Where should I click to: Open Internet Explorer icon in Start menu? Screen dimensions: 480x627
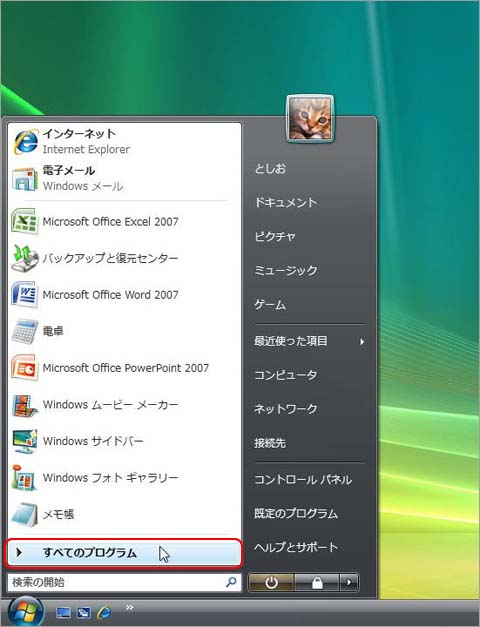point(26,142)
